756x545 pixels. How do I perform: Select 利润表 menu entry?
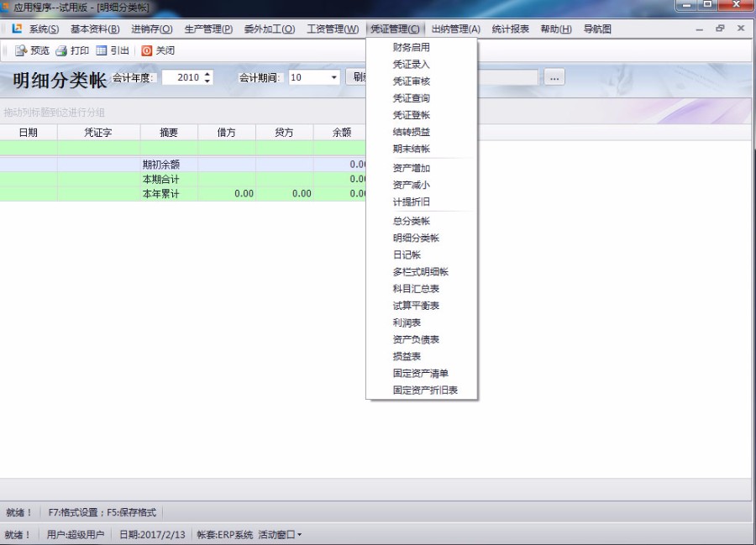(x=422, y=322)
